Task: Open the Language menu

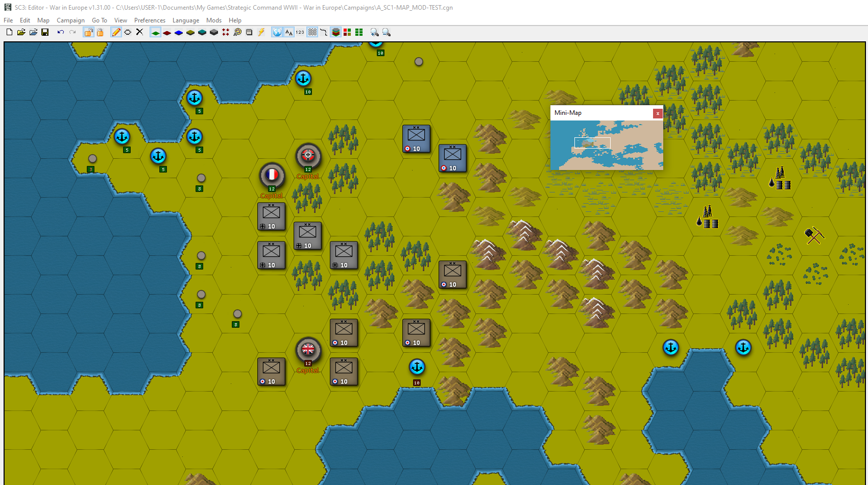Action: pos(186,20)
